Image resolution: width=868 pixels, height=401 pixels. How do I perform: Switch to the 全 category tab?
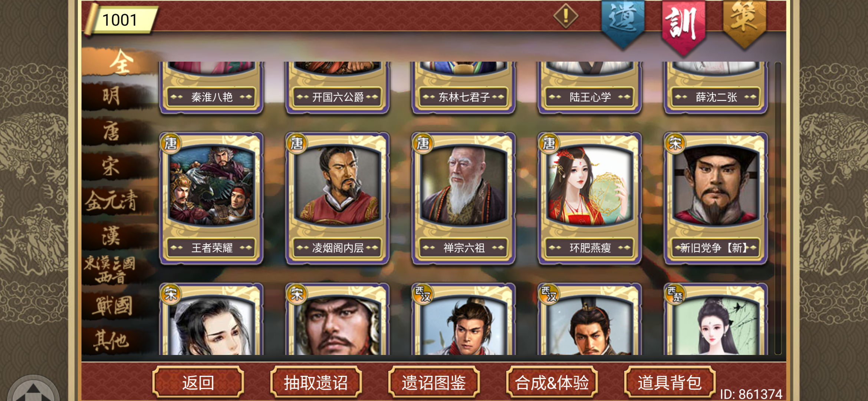click(121, 62)
